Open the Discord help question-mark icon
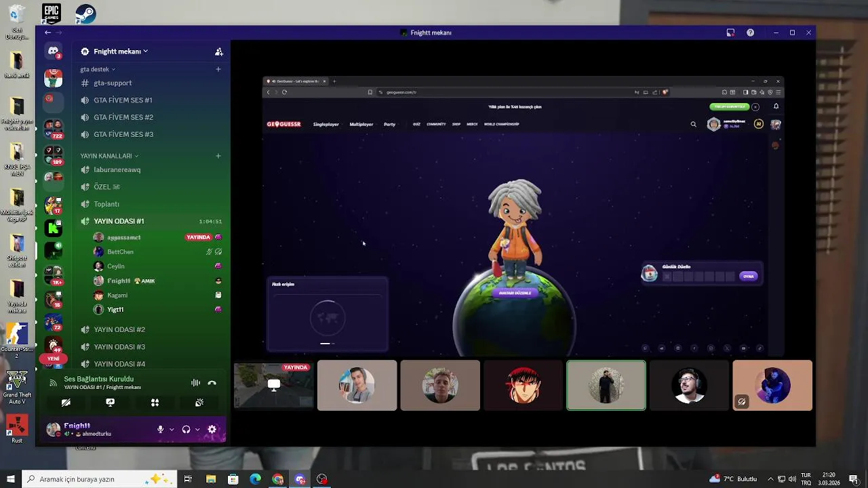Viewport: 868px width, 488px height. pyautogui.click(x=750, y=33)
